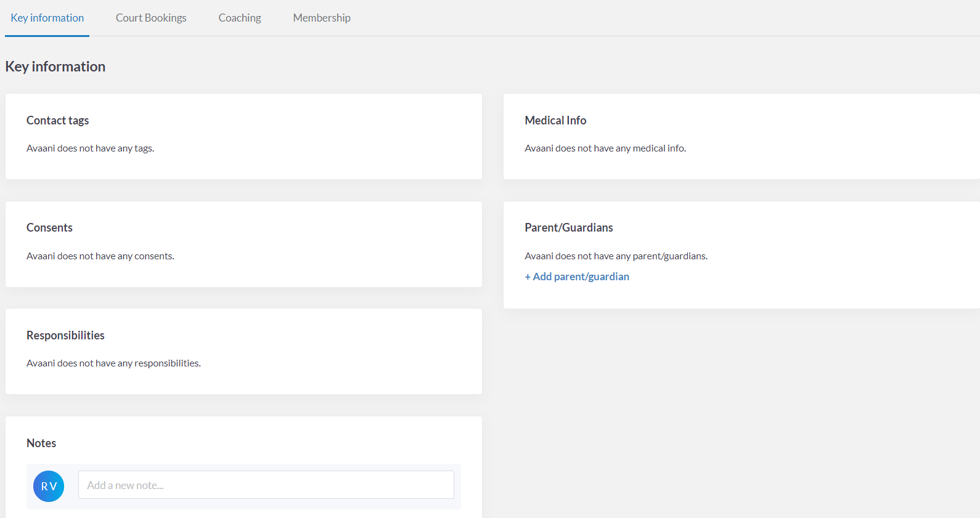The image size is (980, 518).
Task: Switch to the Court Bookings tab
Action: 151,18
